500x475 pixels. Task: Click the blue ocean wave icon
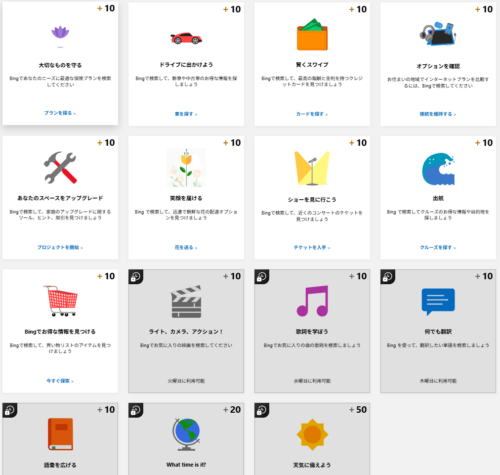(x=438, y=169)
